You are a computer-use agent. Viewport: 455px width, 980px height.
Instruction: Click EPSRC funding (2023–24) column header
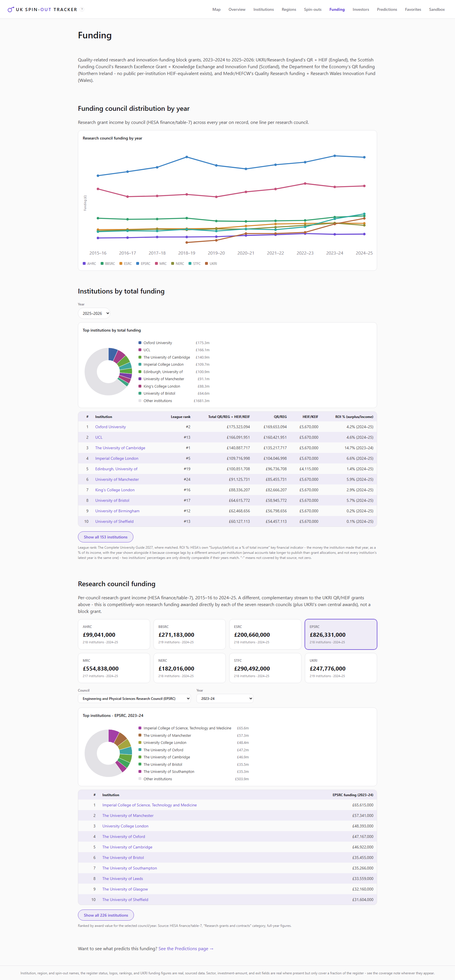click(353, 795)
